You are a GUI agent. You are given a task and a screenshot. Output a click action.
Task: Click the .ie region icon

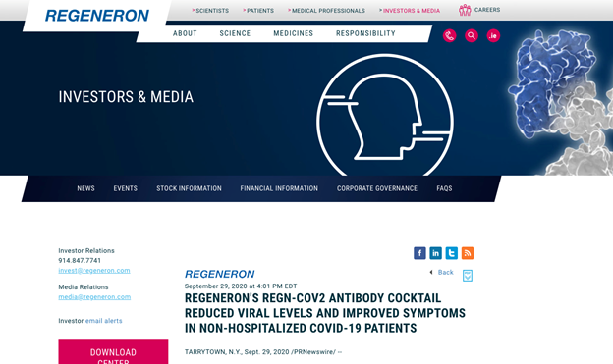(493, 36)
